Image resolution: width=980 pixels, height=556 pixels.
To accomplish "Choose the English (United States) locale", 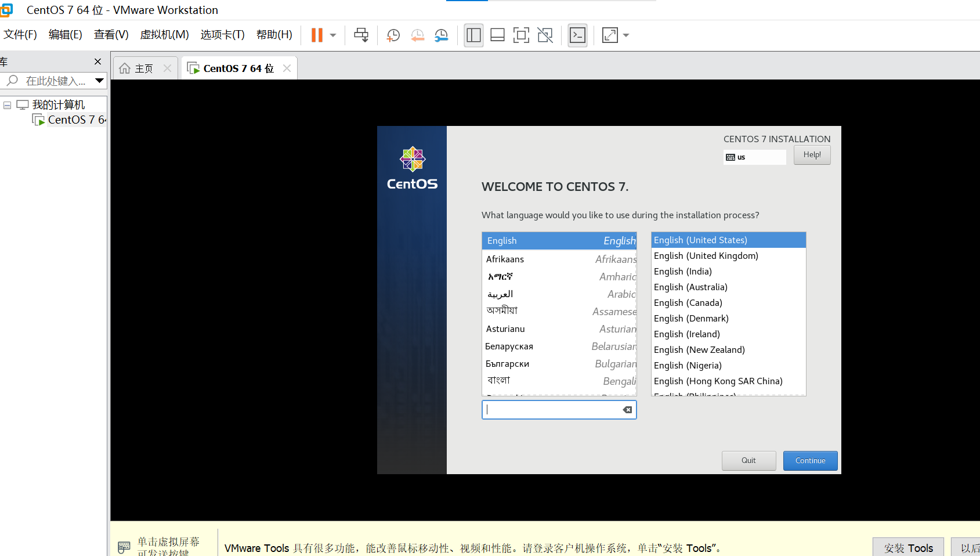I will tap(729, 240).
